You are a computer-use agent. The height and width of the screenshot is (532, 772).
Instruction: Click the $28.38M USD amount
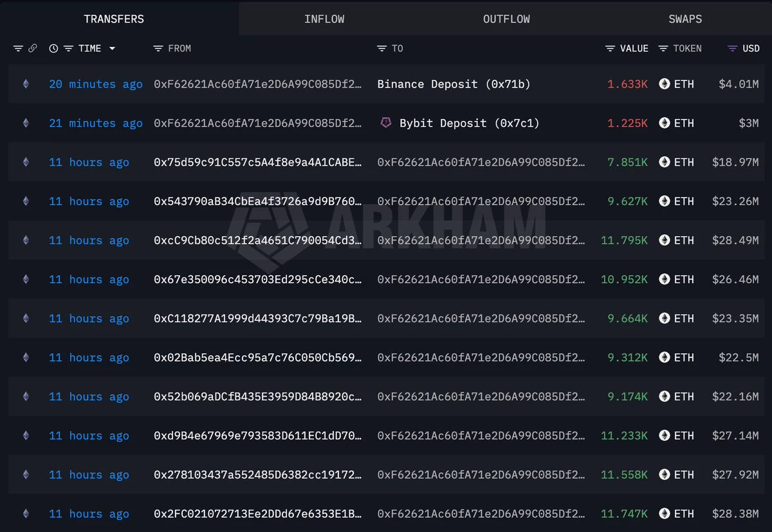pos(735,514)
